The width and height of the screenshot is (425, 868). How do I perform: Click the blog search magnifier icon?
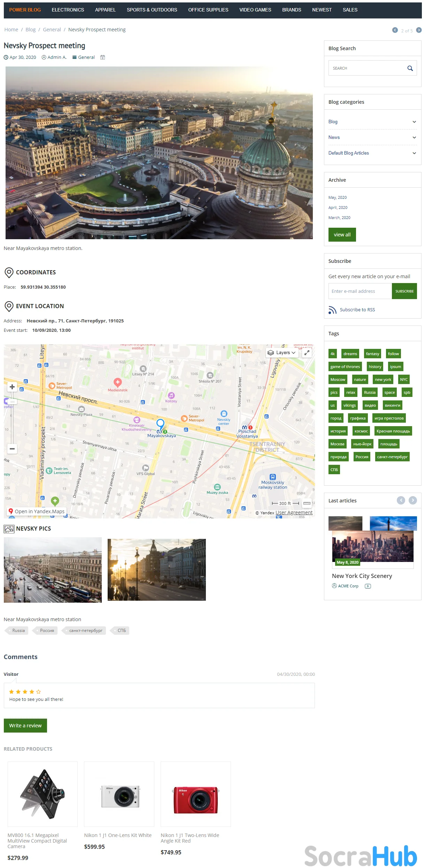pyautogui.click(x=410, y=68)
